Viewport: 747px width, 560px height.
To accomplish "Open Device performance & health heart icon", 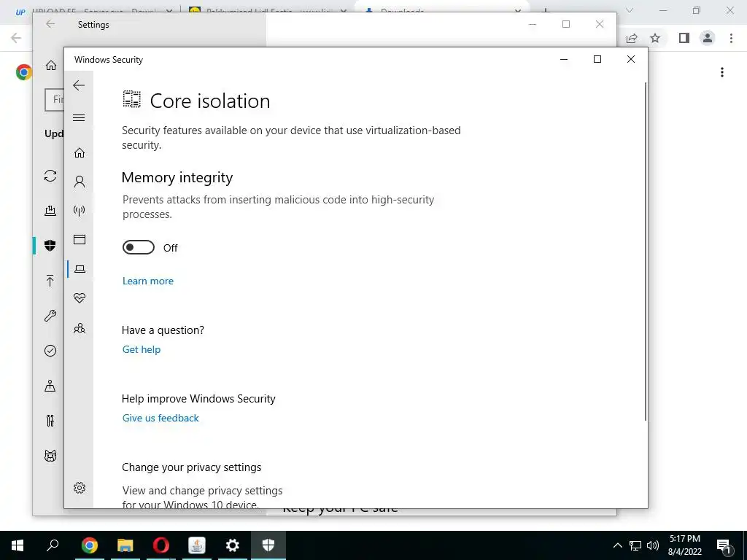I will [x=80, y=298].
